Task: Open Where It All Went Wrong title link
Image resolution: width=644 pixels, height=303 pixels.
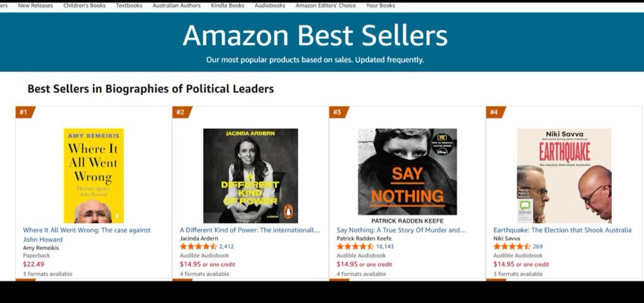Action: 87,230
